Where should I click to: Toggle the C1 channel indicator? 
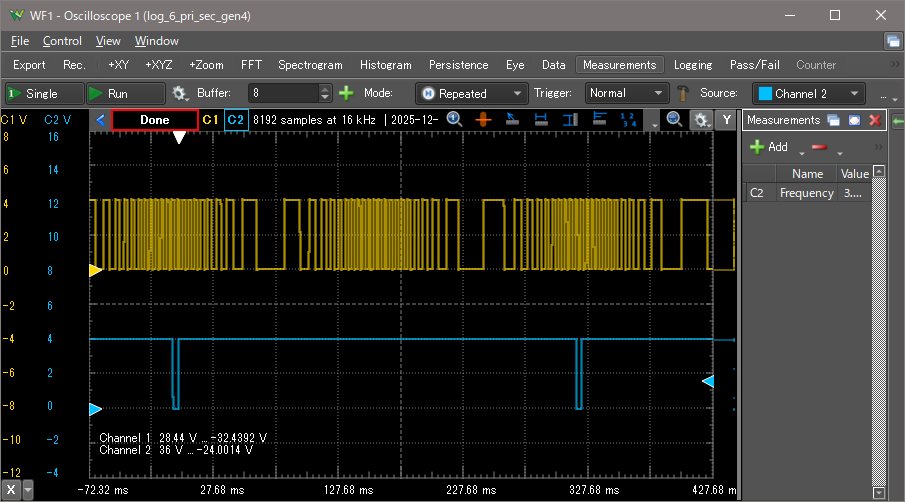click(x=210, y=119)
